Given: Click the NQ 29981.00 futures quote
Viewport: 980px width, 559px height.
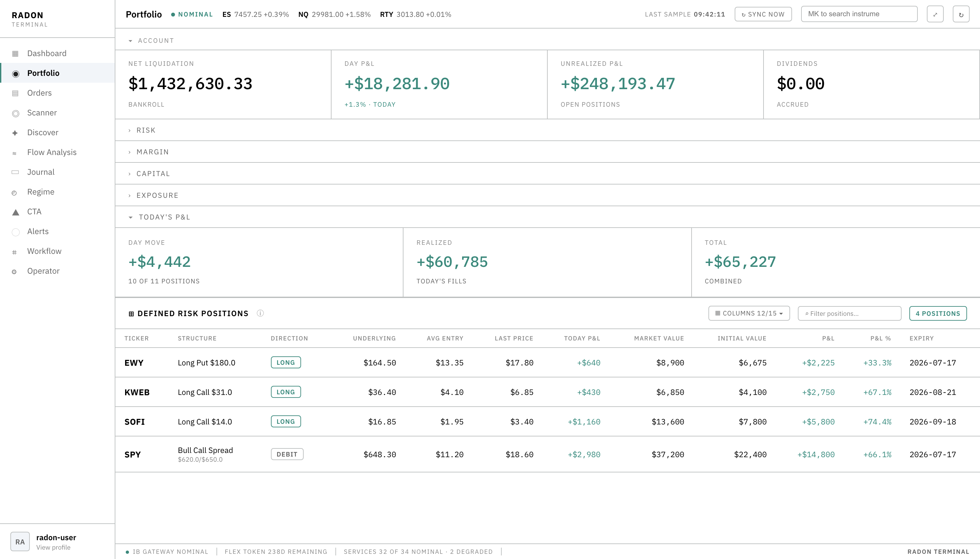Looking at the screenshot, I should [334, 15].
